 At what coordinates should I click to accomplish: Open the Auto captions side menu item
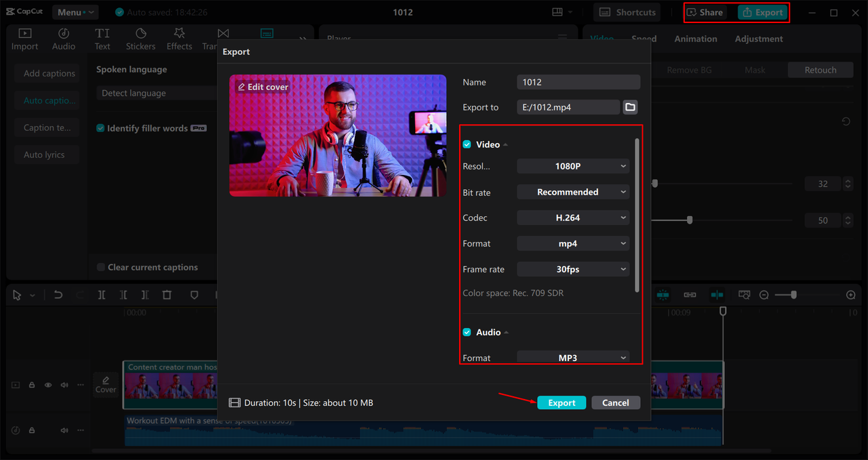coord(47,100)
